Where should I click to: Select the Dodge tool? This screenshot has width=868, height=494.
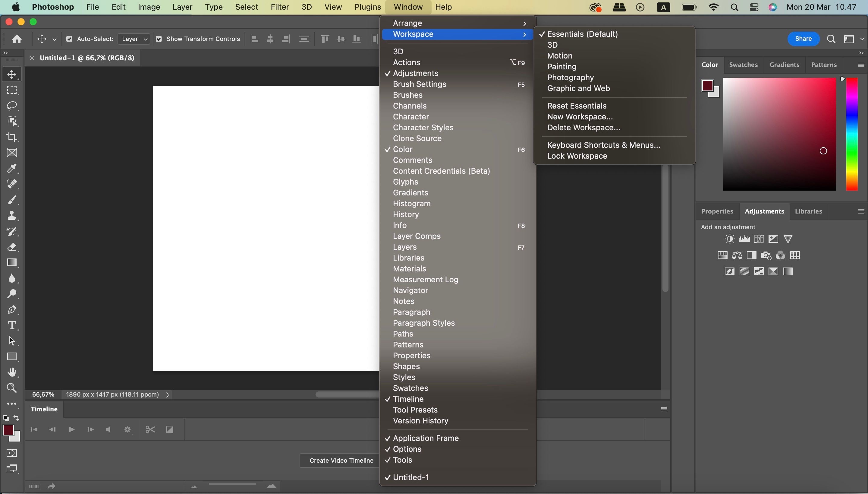12,294
